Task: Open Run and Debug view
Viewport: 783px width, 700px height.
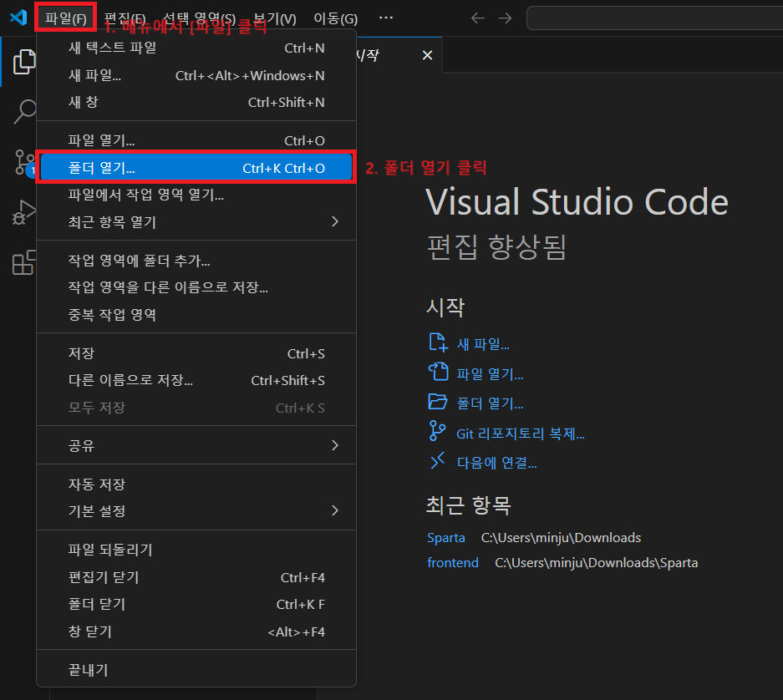Action: click(24, 212)
